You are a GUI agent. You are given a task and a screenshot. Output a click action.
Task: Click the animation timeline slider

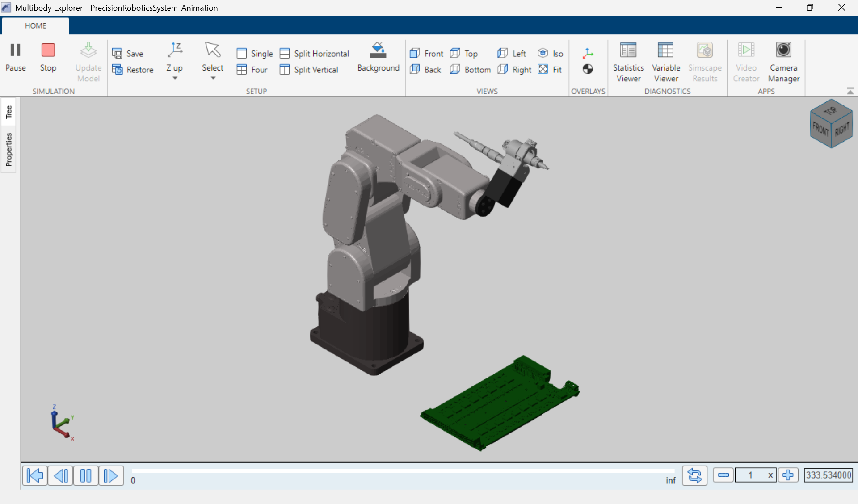pyautogui.click(x=403, y=471)
